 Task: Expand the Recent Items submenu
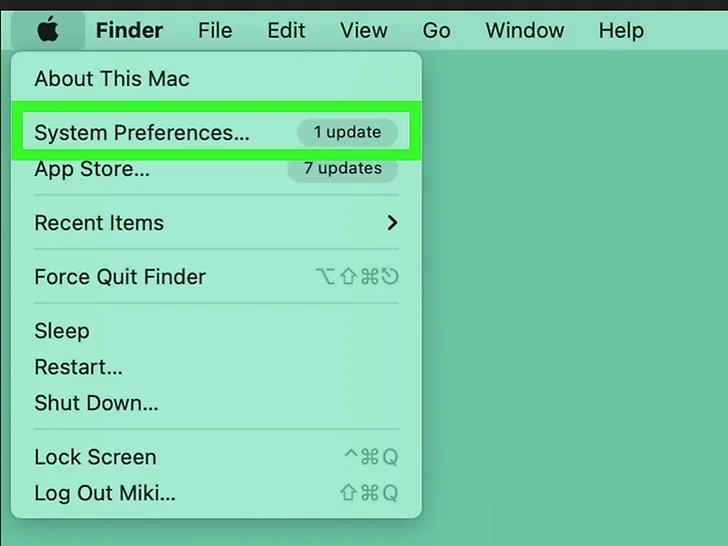click(216, 223)
